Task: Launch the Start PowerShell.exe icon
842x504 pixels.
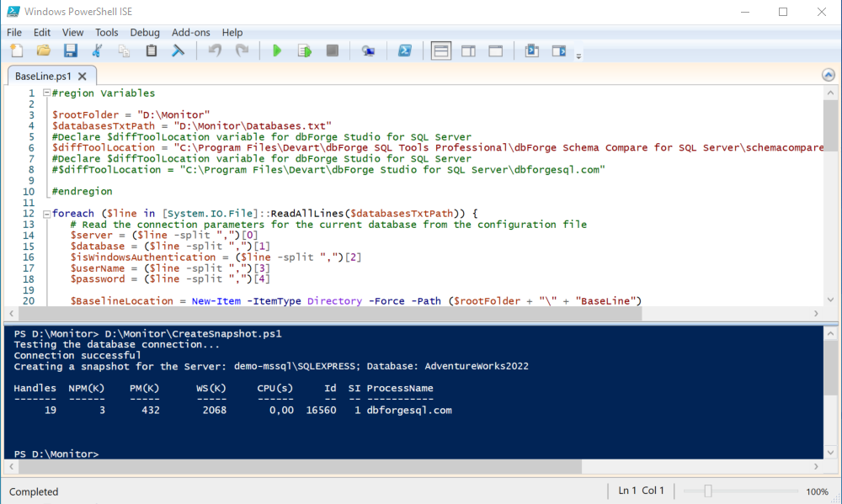Action: 404,51
